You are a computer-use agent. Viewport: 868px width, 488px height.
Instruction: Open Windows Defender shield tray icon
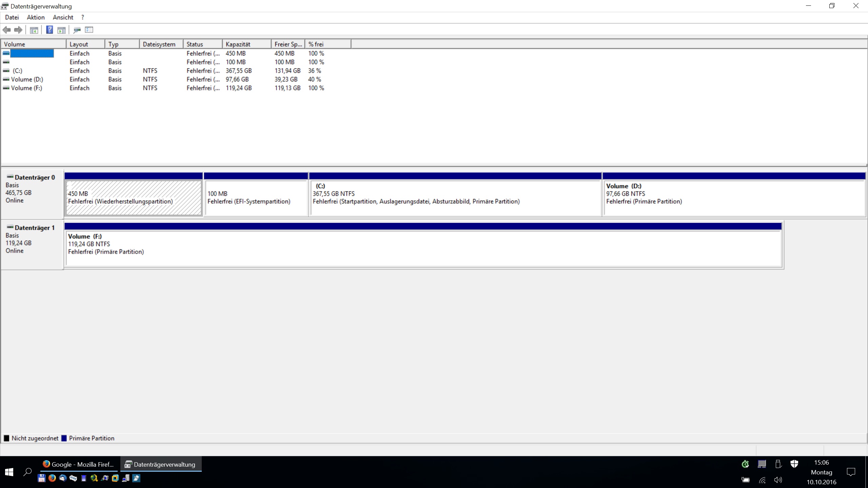coord(794,464)
